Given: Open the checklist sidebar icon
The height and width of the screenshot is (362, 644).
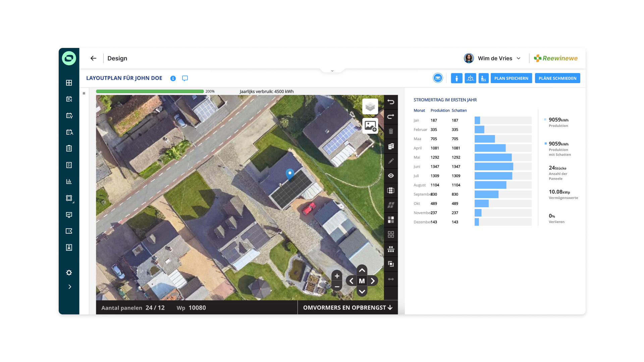Looking at the screenshot, I should (x=69, y=165).
